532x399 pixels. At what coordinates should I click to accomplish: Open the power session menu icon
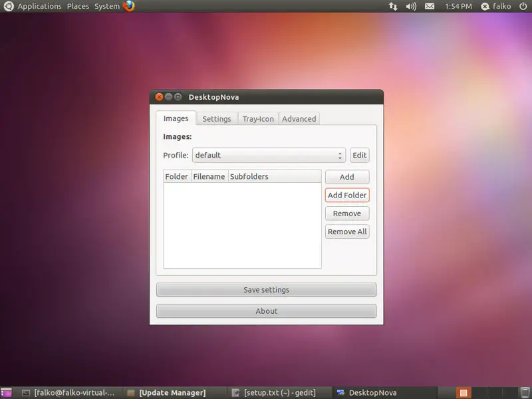(x=523, y=6)
